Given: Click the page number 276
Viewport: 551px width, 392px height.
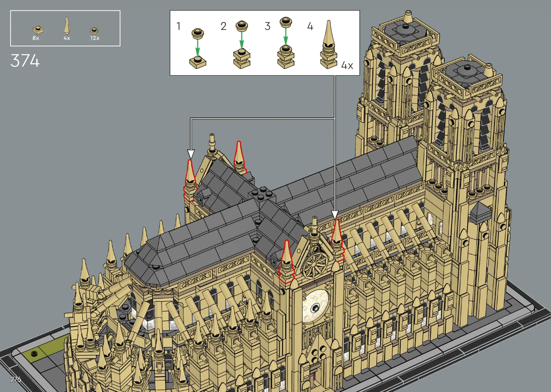Looking at the screenshot, I should tap(16, 379).
